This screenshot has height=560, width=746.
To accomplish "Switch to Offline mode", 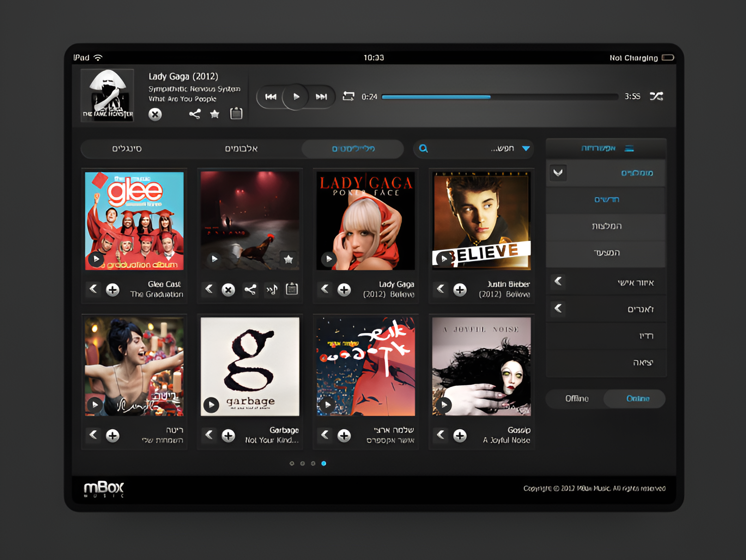I will pos(576,399).
